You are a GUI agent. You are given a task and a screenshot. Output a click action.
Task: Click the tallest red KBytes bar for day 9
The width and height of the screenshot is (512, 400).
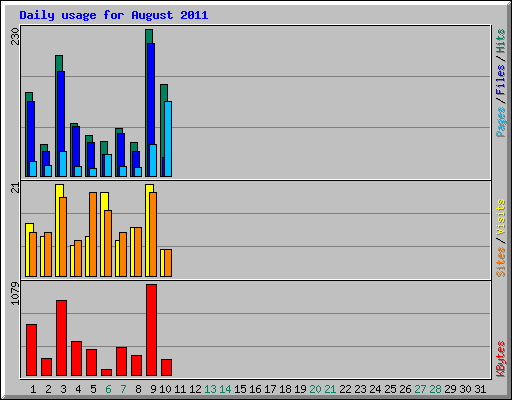click(x=151, y=330)
